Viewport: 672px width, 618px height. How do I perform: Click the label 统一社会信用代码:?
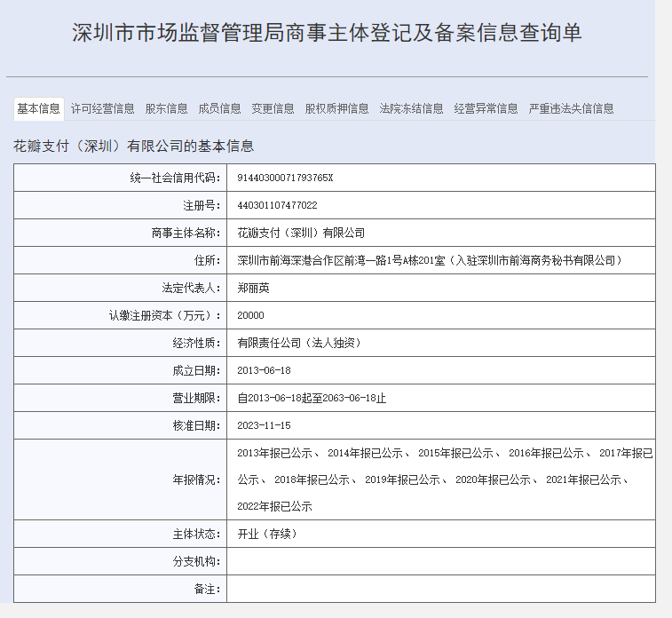pyautogui.click(x=175, y=178)
